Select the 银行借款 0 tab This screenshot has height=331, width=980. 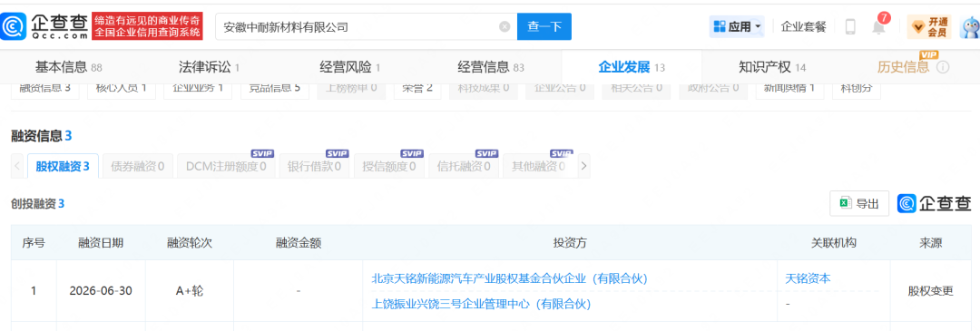[x=314, y=166]
